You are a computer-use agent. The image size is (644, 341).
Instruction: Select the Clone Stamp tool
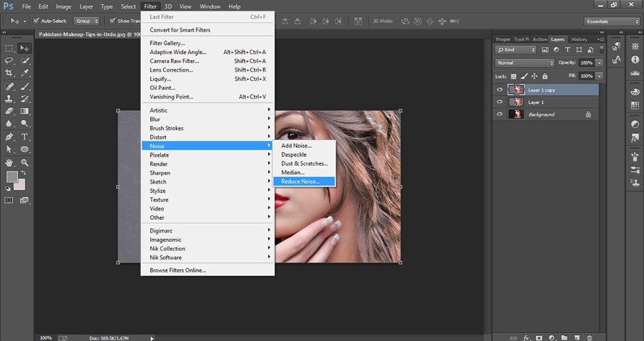pos(9,98)
